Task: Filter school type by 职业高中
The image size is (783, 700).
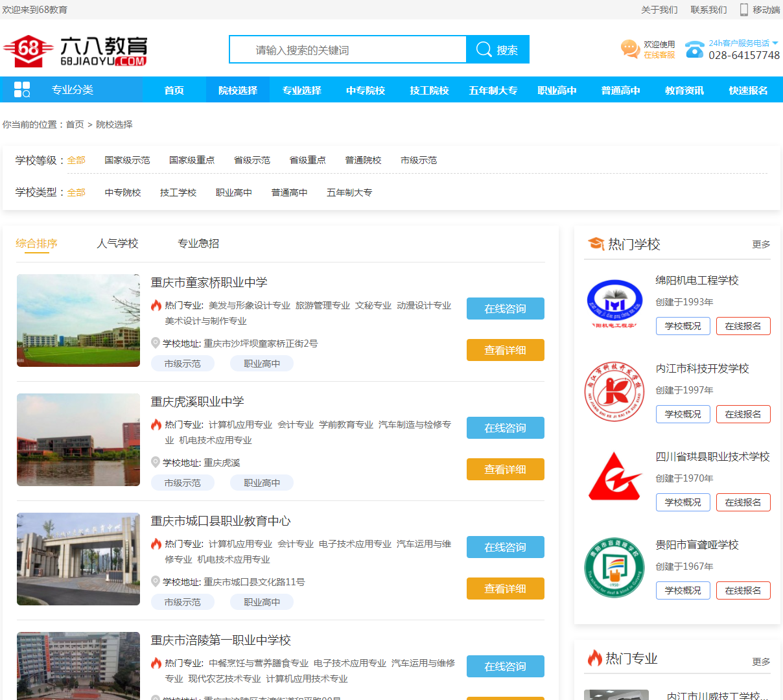Action: (234, 192)
